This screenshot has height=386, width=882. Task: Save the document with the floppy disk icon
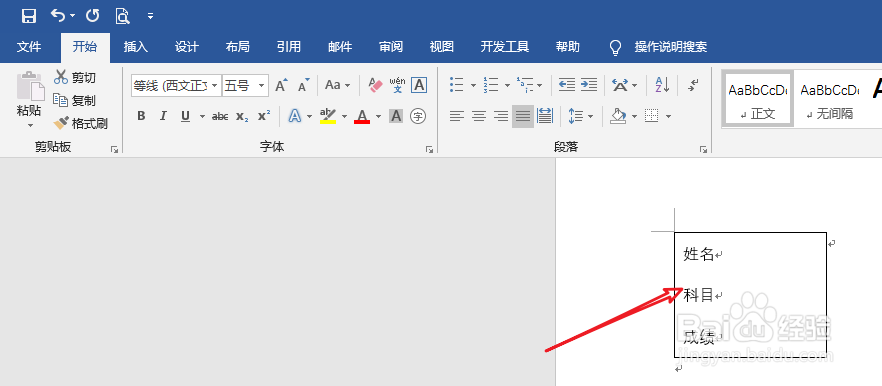coord(29,16)
